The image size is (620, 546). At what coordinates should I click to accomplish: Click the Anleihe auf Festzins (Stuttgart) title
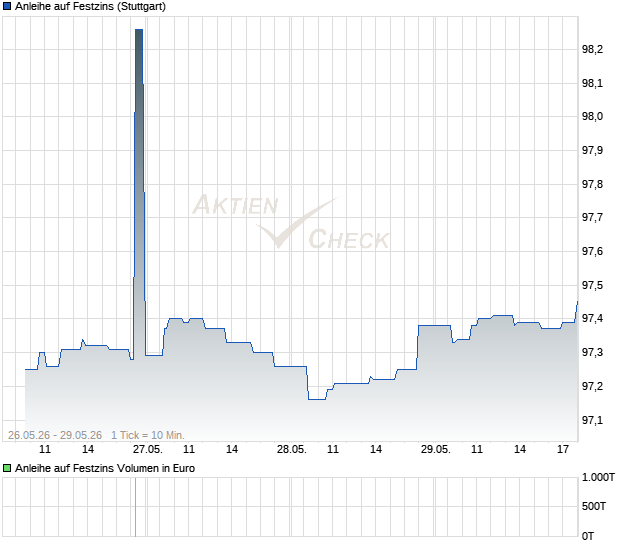(91, 7)
